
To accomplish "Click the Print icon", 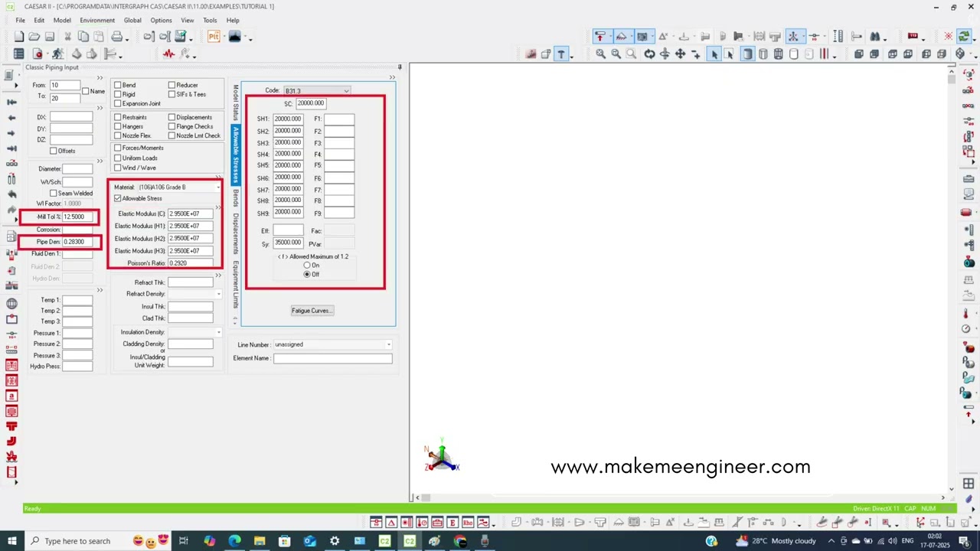I will [x=116, y=37].
